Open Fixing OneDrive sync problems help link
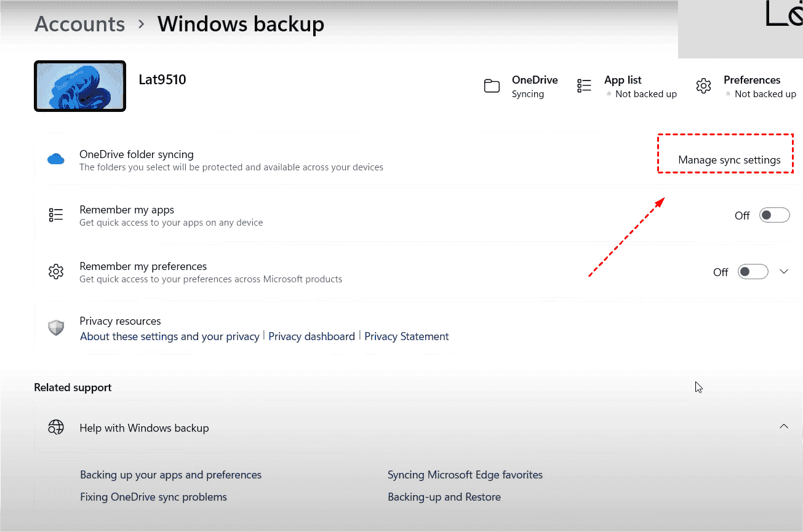This screenshot has width=803, height=532. point(153,497)
